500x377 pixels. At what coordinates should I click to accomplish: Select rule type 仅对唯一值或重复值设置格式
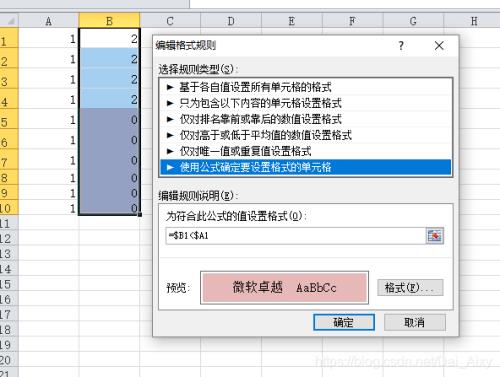(305, 151)
